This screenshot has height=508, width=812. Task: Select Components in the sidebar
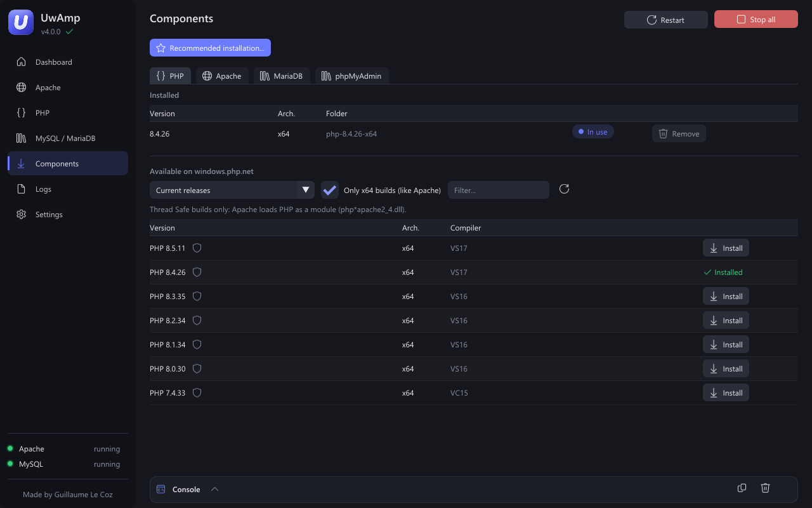pos(68,164)
